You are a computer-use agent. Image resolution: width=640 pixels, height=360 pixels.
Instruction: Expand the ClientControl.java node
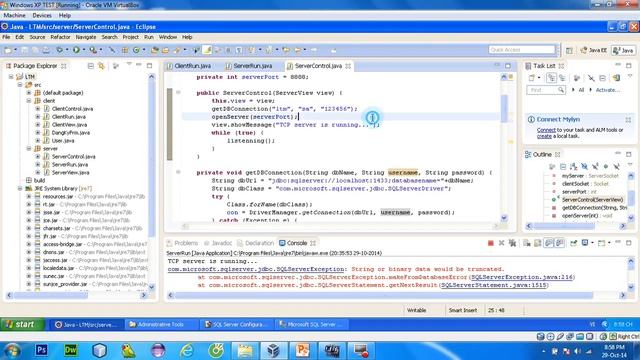(38, 109)
